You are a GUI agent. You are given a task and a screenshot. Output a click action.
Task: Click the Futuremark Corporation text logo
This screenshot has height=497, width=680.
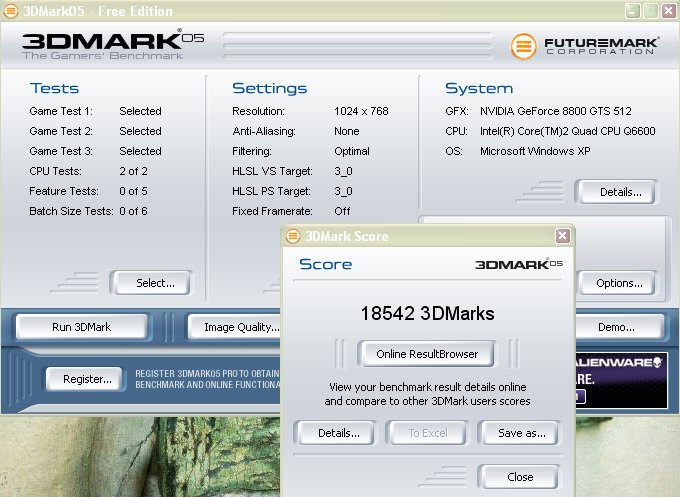click(602, 46)
